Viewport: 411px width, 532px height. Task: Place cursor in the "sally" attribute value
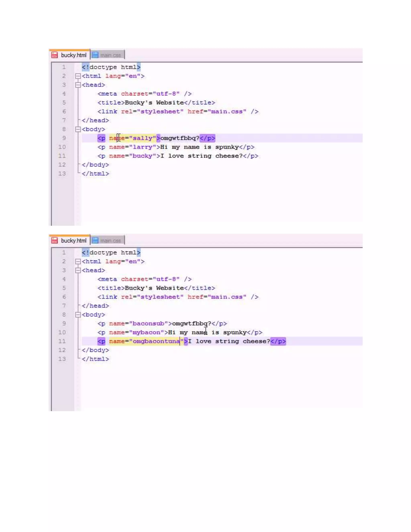click(x=142, y=138)
